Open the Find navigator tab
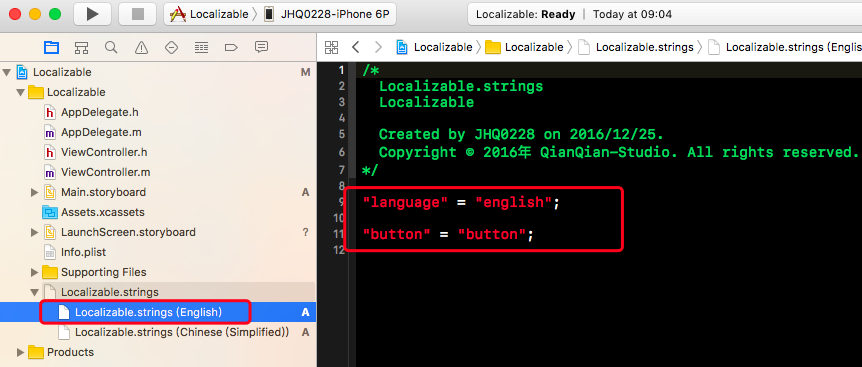The width and height of the screenshot is (862, 367). tap(111, 48)
